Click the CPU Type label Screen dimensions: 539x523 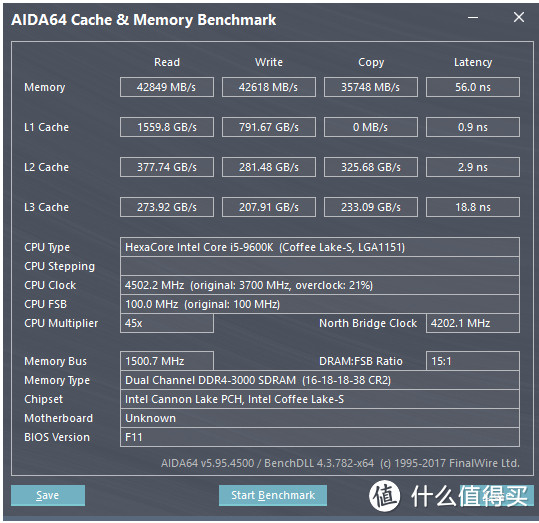click(47, 248)
